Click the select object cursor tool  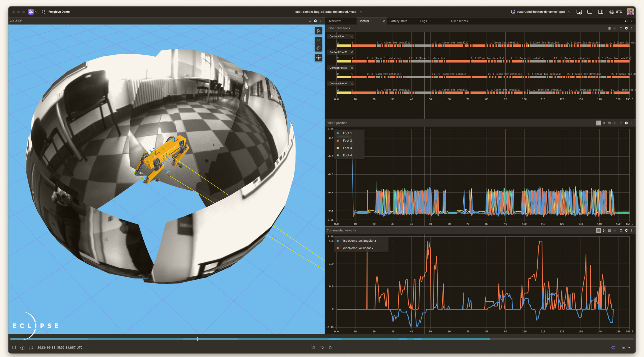tap(318, 31)
